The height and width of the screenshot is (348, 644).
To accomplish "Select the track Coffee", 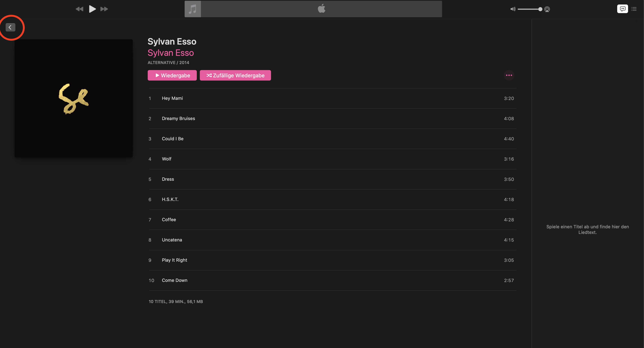I will [x=169, y=220].
